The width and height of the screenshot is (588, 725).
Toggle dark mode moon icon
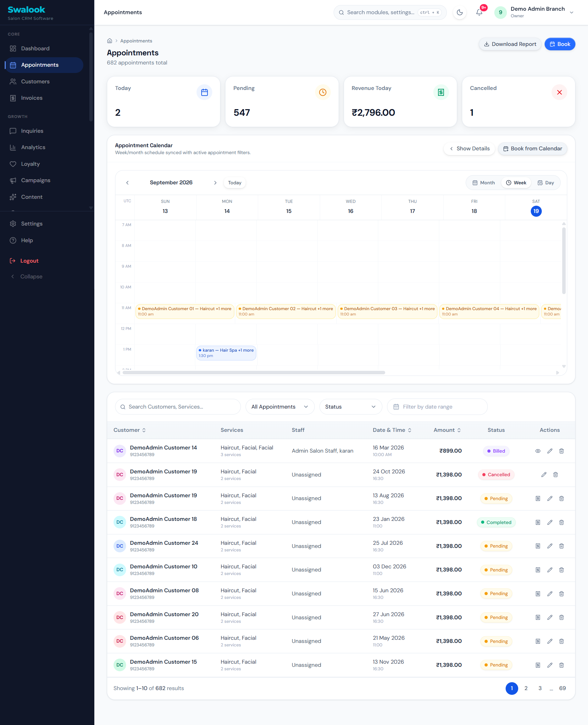[460, 13]
